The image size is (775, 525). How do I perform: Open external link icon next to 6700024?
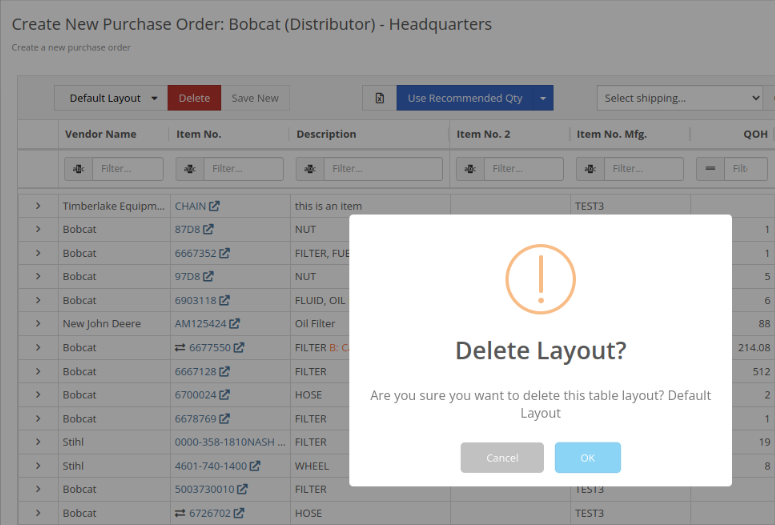[x=224, y=394]
